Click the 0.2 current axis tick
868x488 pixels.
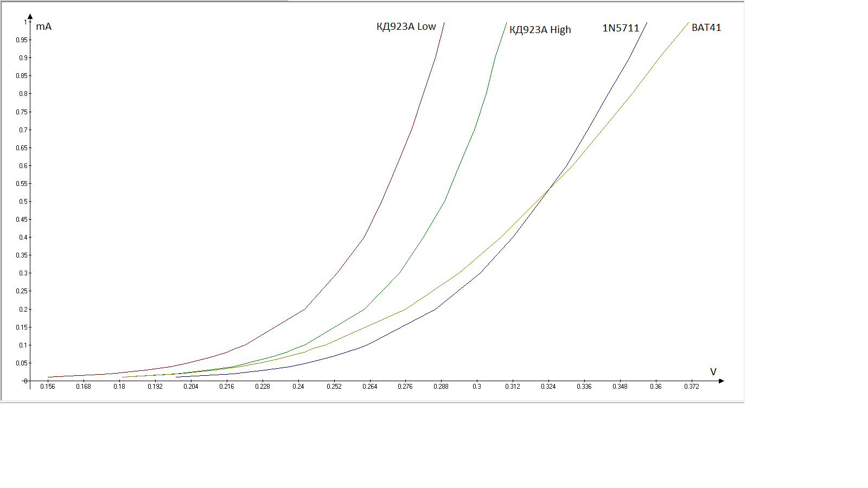(23, 310)
